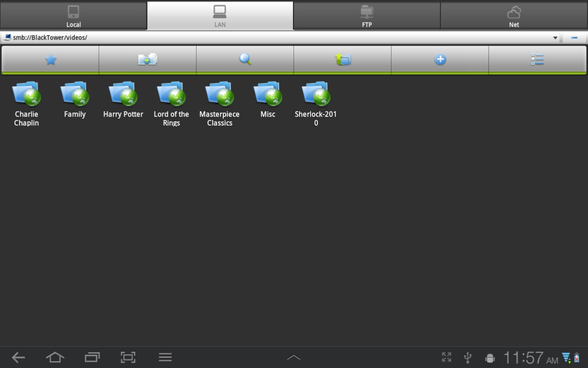Click the multi-select files toolbar icon
588x368 pixels.
[x=147, y=59]
